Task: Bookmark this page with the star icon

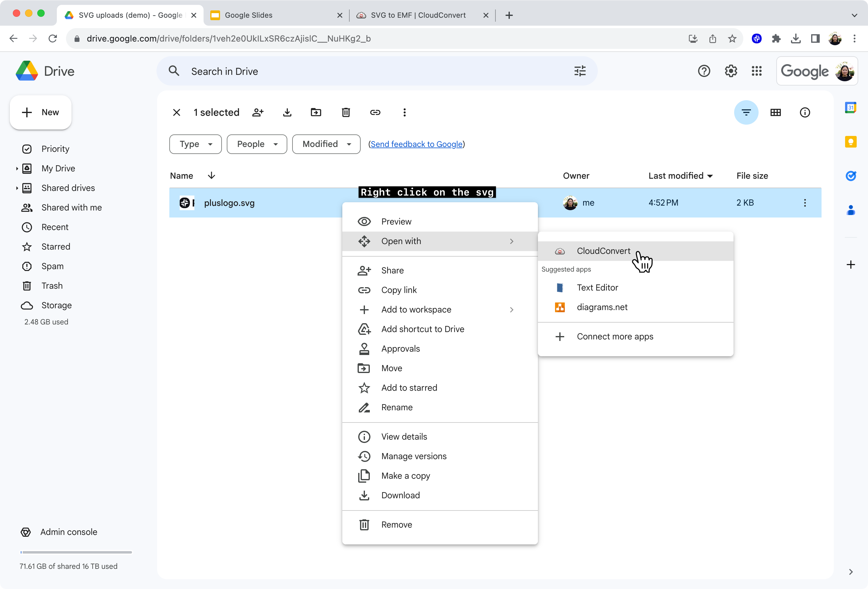Action: (732, 38)
